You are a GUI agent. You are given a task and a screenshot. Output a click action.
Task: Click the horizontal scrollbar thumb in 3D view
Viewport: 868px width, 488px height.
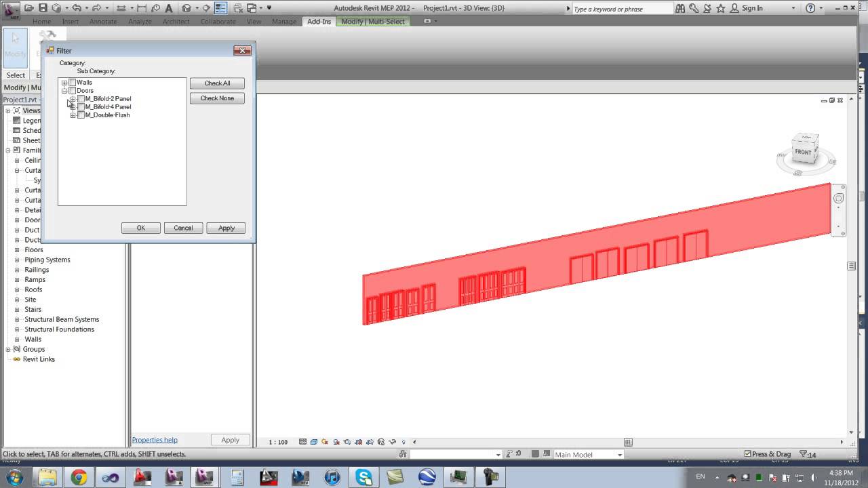(628, 442)
